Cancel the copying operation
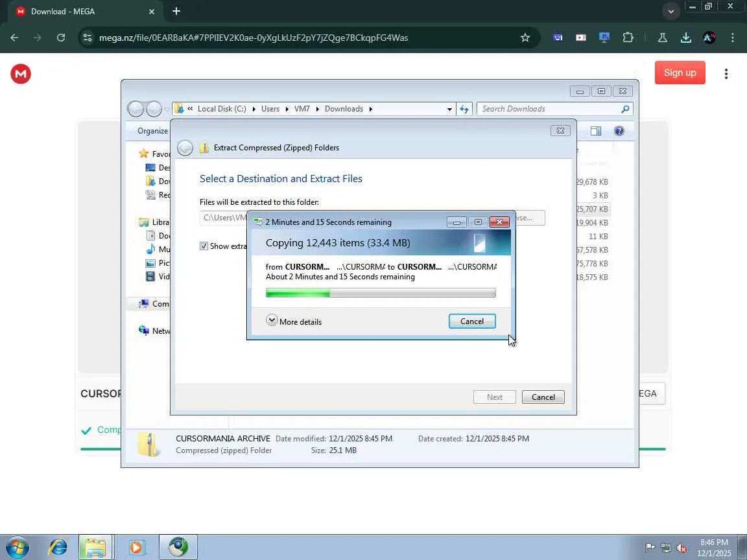747x560 pixels. pos(472,321)
